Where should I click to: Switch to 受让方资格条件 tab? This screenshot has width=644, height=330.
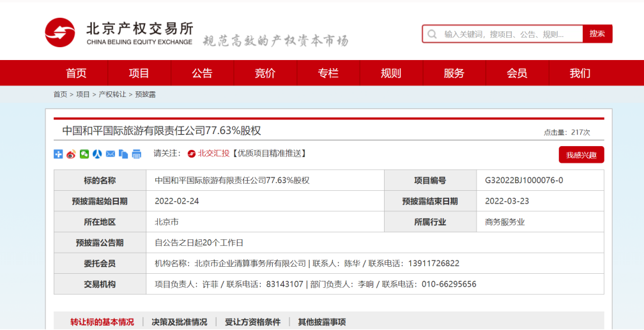click(252, 322)
